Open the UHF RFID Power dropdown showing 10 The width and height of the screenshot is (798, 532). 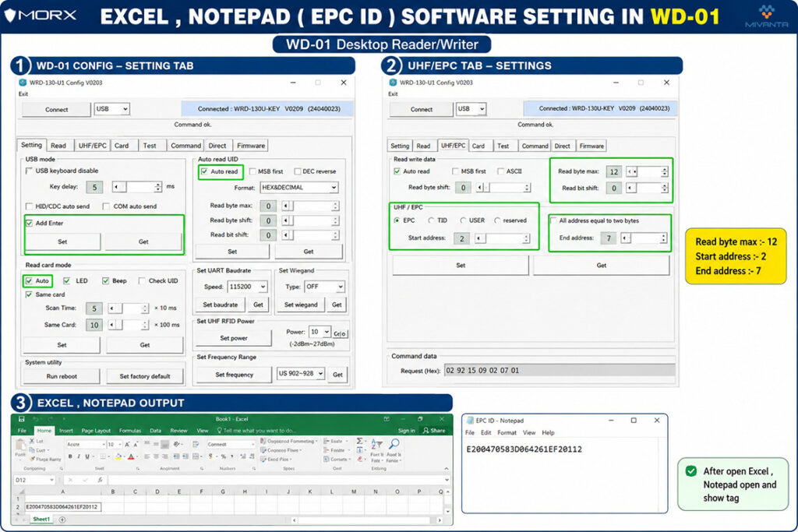point(320,332)
